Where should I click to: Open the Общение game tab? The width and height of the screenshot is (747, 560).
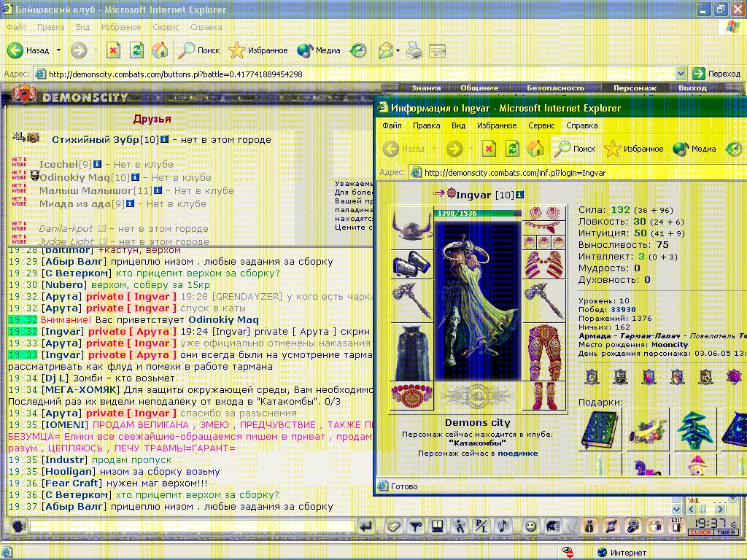[x=479, y=87]
